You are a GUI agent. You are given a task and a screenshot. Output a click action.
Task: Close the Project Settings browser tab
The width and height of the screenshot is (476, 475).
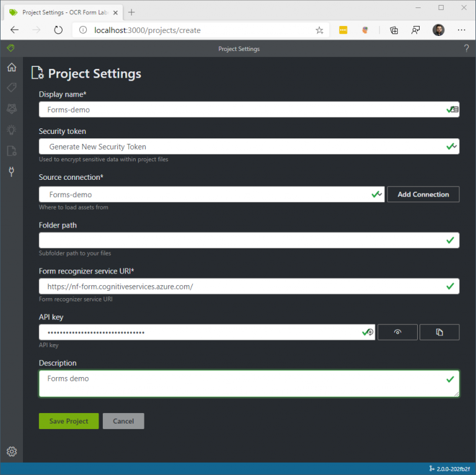115,12
